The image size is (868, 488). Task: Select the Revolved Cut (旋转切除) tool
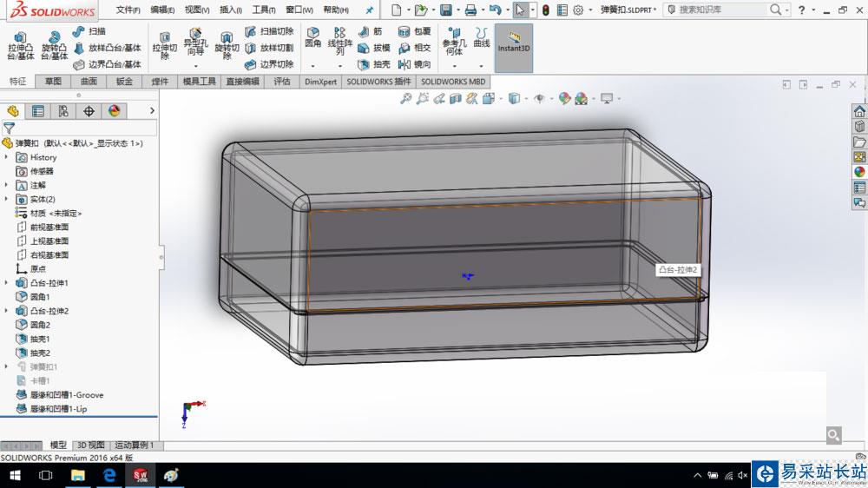point(227,45)
